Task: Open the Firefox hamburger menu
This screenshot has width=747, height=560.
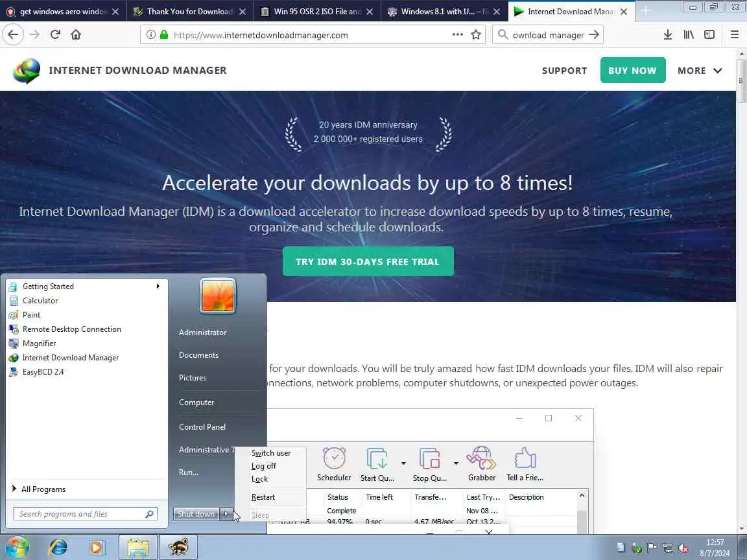Action: pyautogui.click(x=734, y=34)
